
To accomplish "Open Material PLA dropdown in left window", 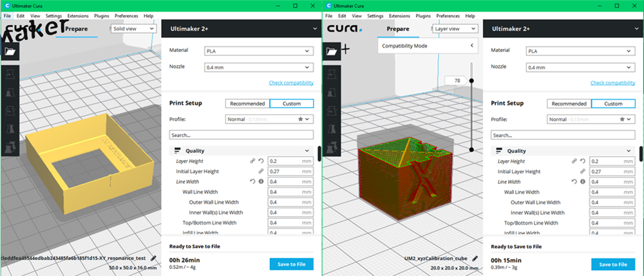I will [259, 51].
